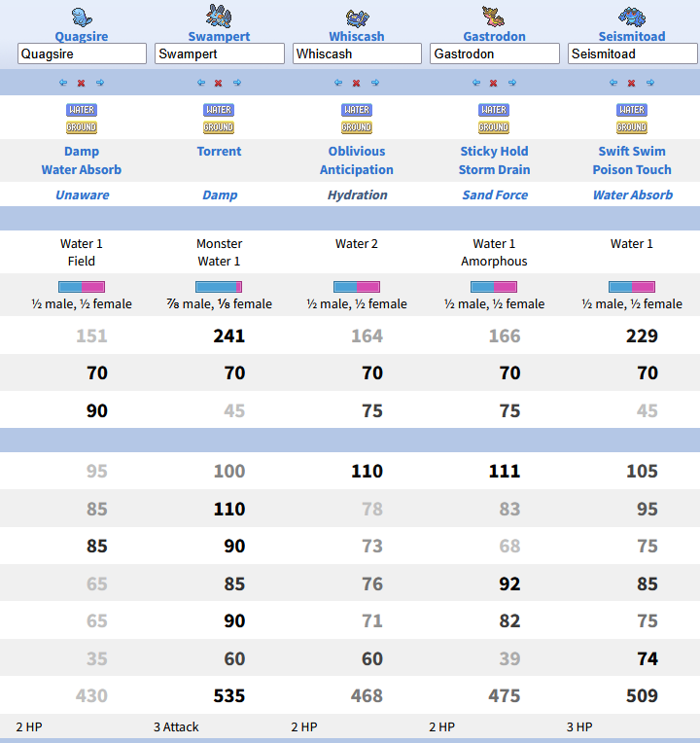
Task: Click Swampert's Water type badge
Action: (x=219, y=110)
